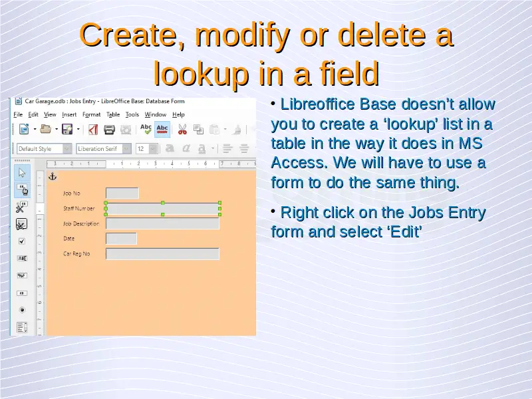
Task: Select the Text Box control tool
Action: (22, 259)
